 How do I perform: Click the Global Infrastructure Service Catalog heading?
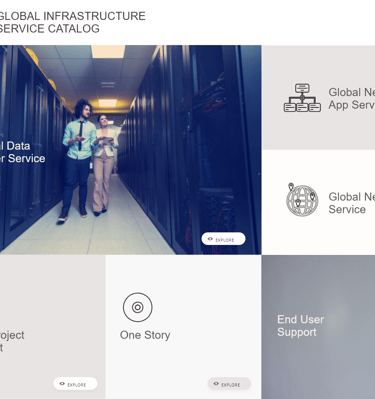(72, 22)
